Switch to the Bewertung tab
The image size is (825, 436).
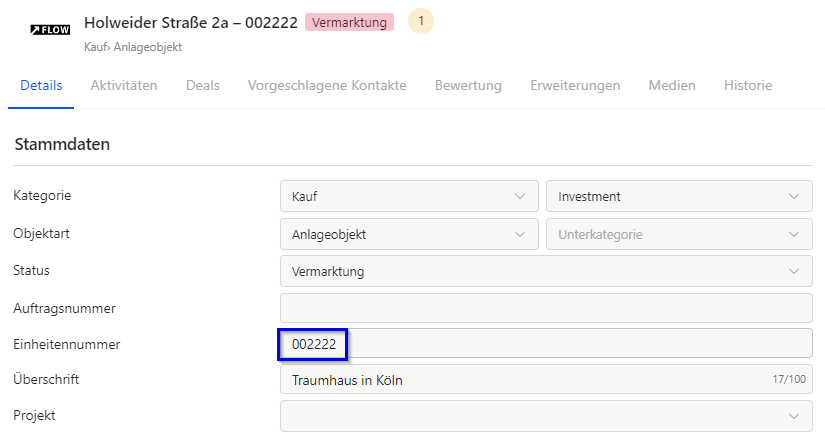click(x=468, y=86)
